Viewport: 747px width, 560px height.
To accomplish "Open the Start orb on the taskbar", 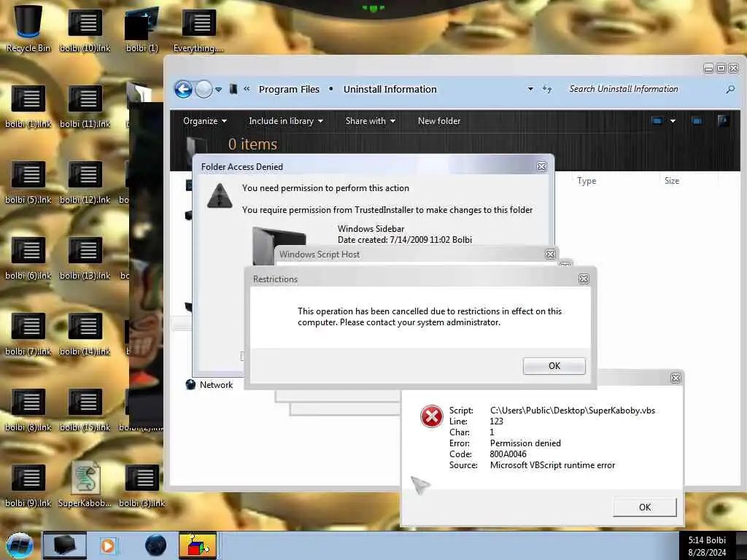I will pyautogui.click(x=20, y=545).
